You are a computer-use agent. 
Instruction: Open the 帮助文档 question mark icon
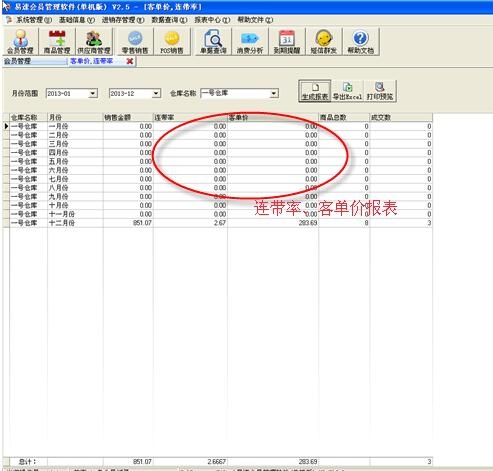361,41
